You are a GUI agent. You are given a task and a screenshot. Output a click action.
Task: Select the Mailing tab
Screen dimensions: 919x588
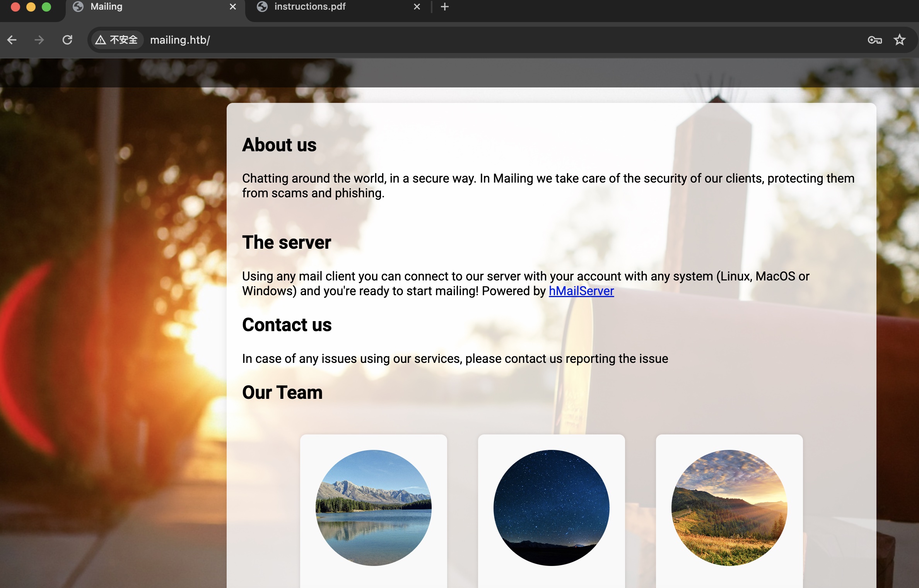pyautogui.click(x=106, y=7)
